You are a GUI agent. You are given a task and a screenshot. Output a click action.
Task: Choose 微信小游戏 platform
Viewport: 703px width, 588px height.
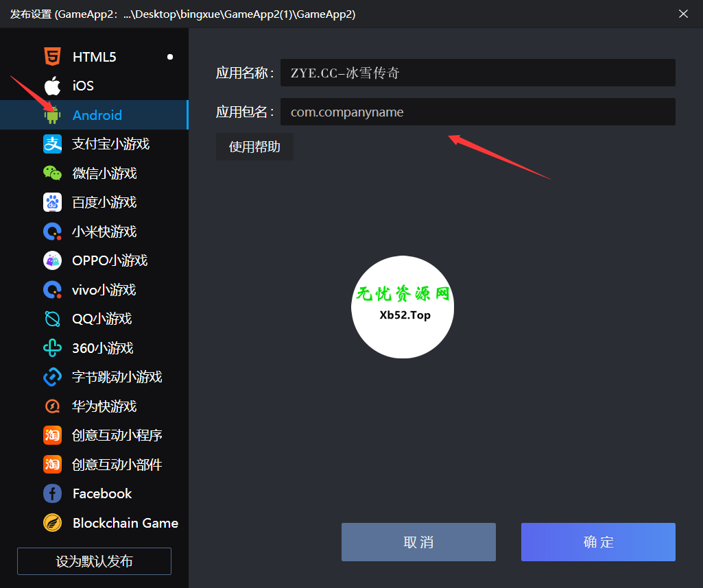coord(94,173)
